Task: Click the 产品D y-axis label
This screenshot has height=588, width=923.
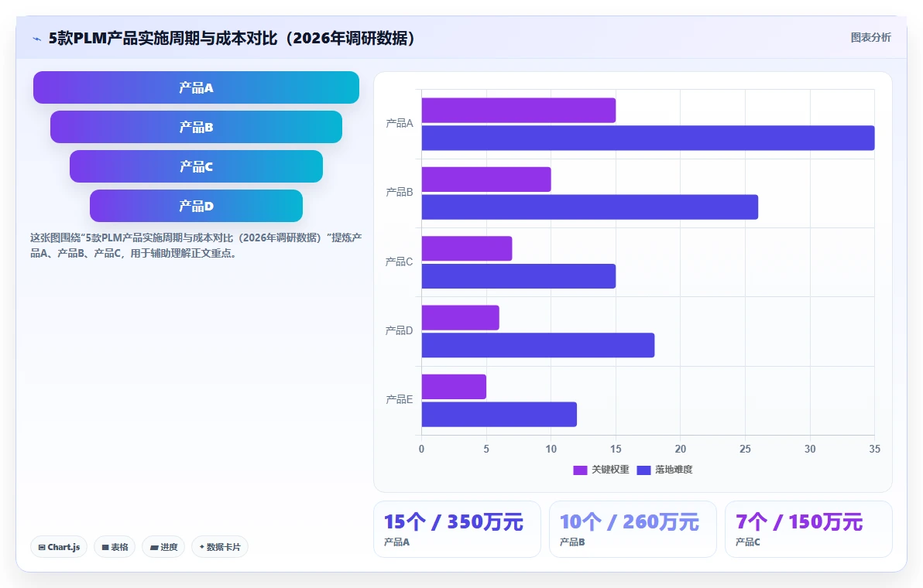Action: click(399, 330)
